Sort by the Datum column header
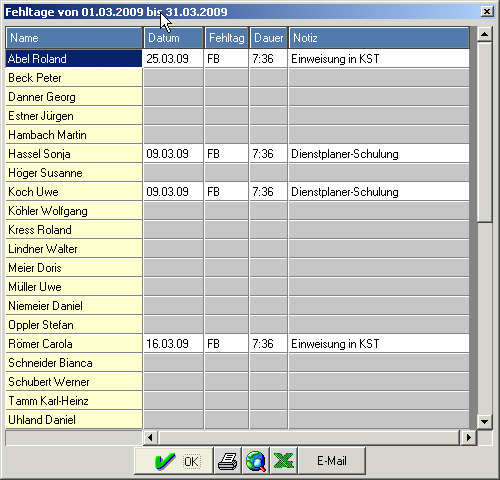Screen dimensions: 500x480 tap(173, 38)
